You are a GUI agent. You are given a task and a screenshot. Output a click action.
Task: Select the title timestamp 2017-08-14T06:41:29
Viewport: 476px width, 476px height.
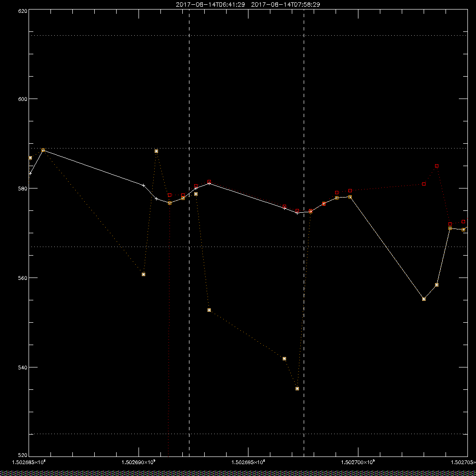click(x=210, y=5)
